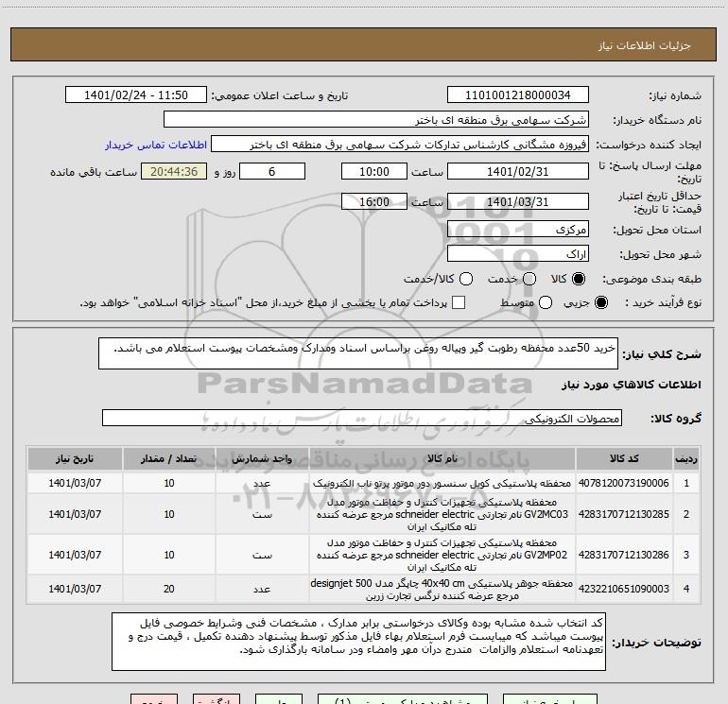Click the request creator field فیروزه مشگانی
This screenshot has width=728, height=704.
(400, 145)
